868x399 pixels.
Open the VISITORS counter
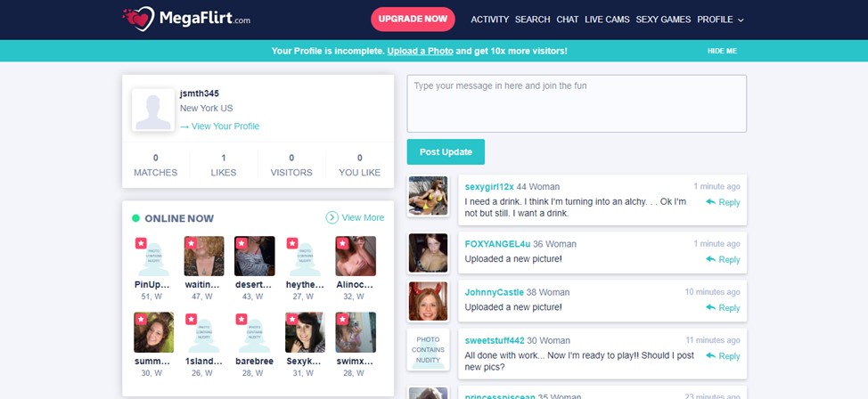click(291, 165)
